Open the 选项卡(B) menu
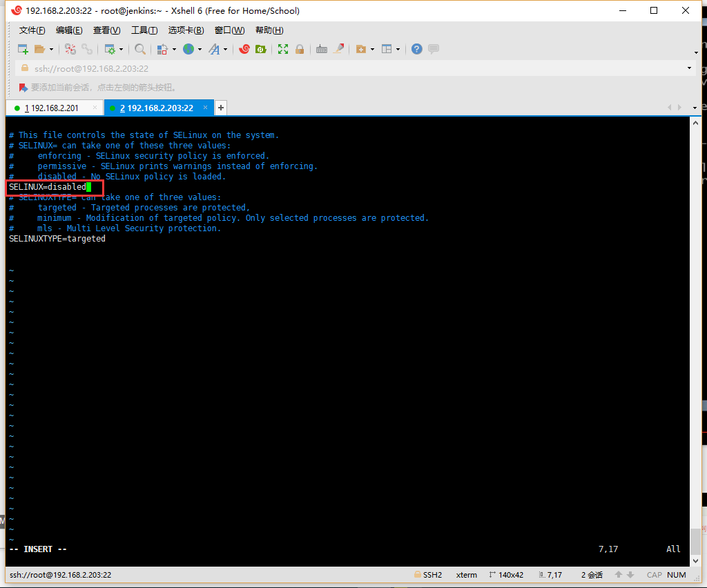The width and height of the screenshot is (707, 588). [x=186, y=30]
